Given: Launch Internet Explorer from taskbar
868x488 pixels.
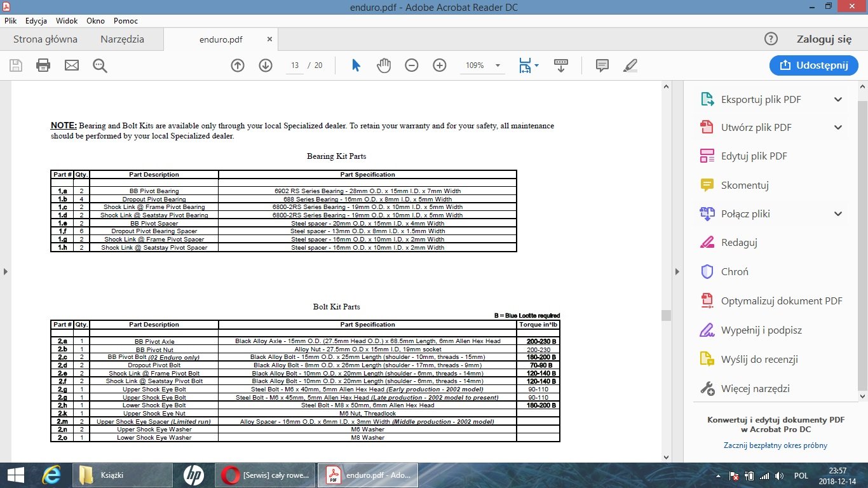Looking at the screenshot, I should 52,475.
